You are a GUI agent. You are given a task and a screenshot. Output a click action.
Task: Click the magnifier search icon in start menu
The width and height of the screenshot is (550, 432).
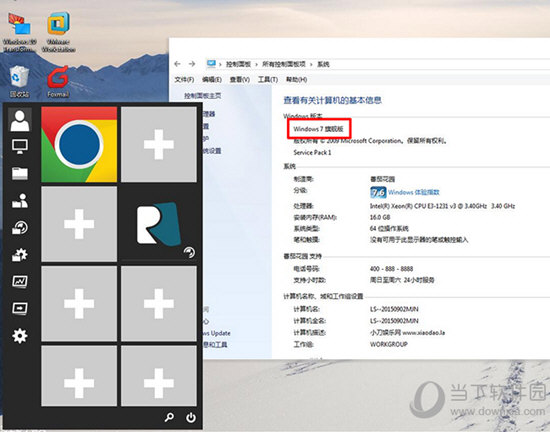point(169,417)
